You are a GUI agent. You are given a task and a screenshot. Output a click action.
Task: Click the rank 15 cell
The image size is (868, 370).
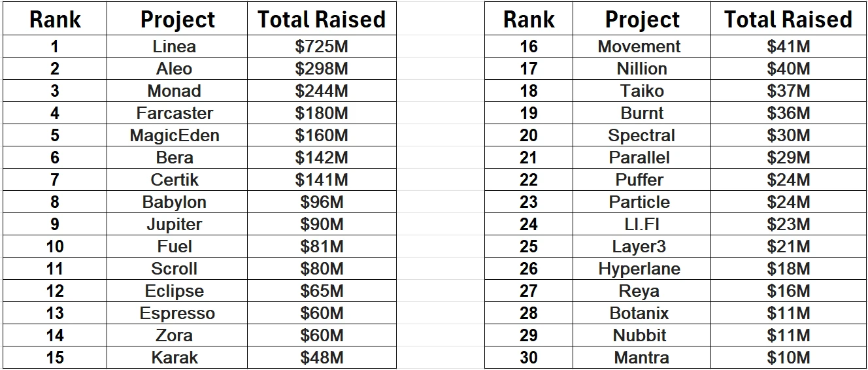(x=55, y=358)
